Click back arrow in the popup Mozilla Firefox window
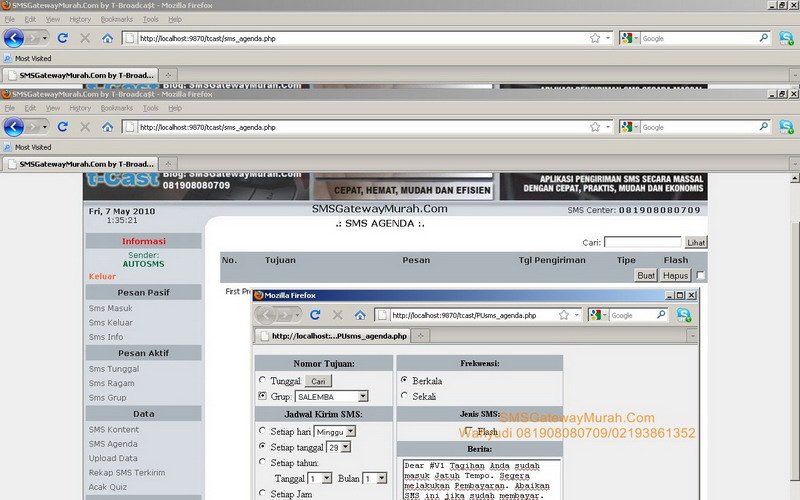The height and width of the screenshot is (500, 800). pyautogui.click(x=265, y=315)
